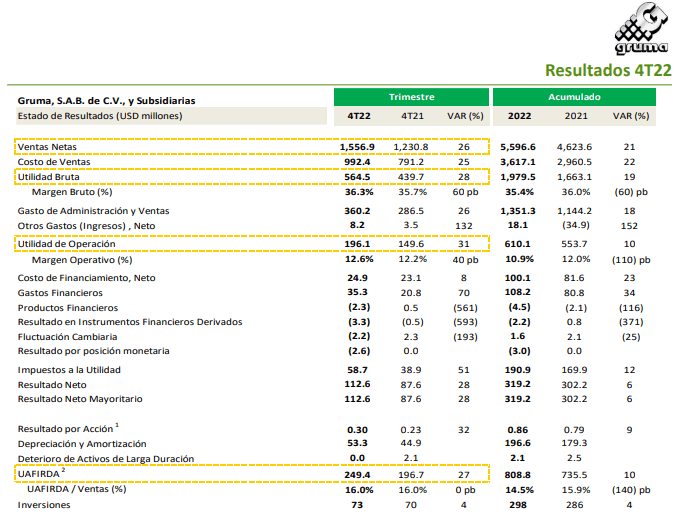Click Margen Bruto 4T22 value 36.3%
The image size is (677, 517).
click(x=359, y=192)
